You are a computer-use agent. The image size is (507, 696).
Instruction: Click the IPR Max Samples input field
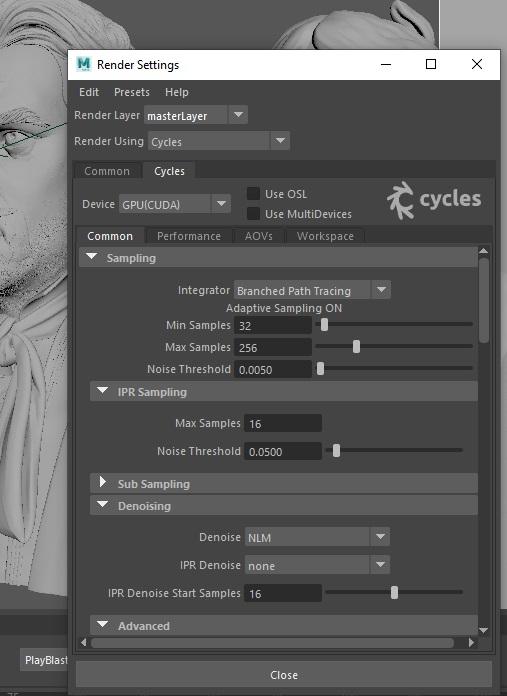pos(283,423)
